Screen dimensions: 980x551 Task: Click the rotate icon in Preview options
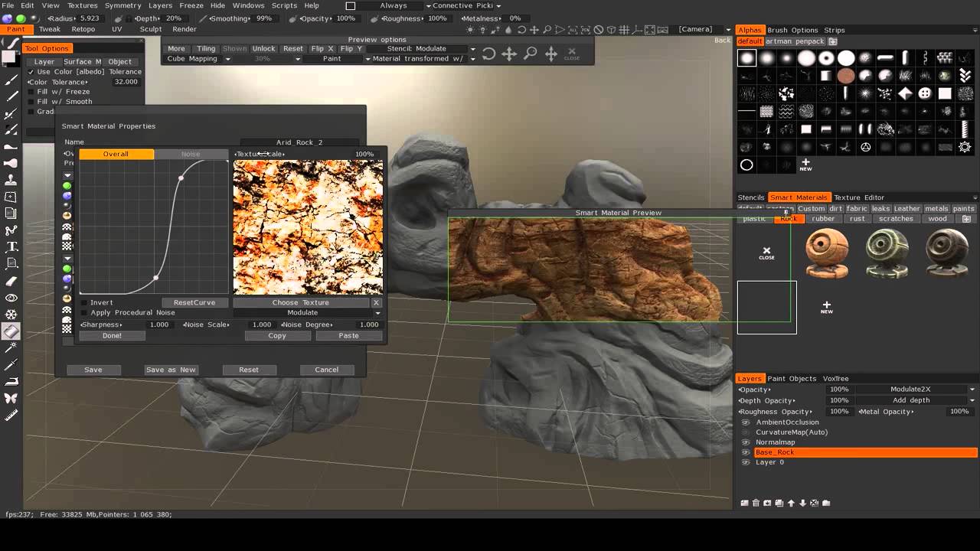pyautogui.click(x=488, y=54)
